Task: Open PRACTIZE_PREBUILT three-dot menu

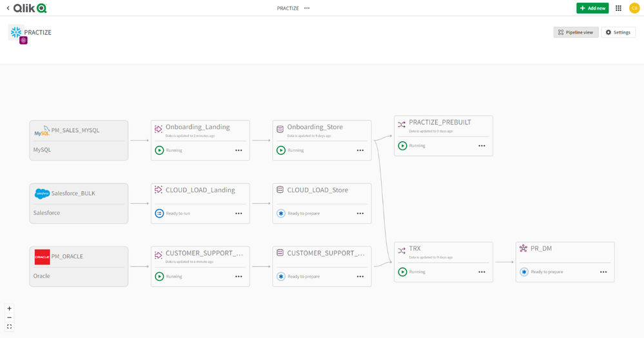Action: pos(482,146)
